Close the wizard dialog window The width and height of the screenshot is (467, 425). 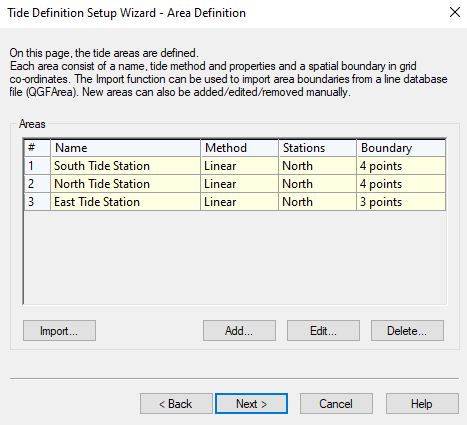(x=455, y=13)
